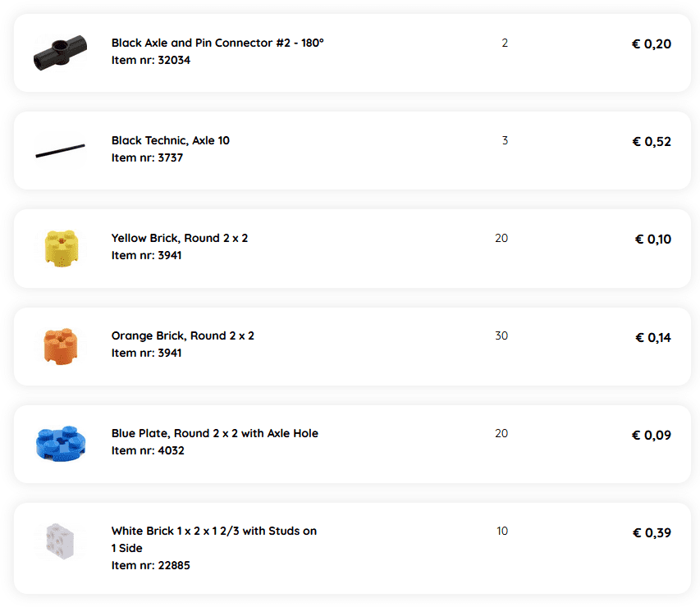Open the Black Technic, Axle 10 title

click(171, 140)
